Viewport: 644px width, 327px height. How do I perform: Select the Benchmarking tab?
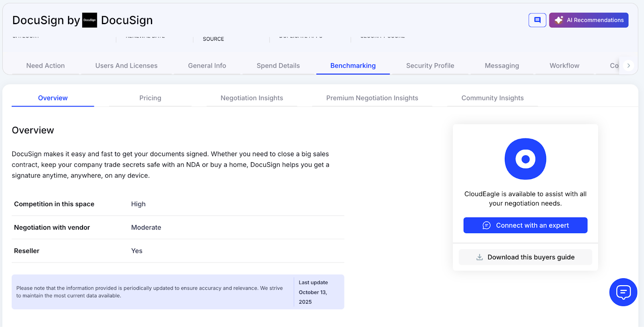tap(353, 66)
